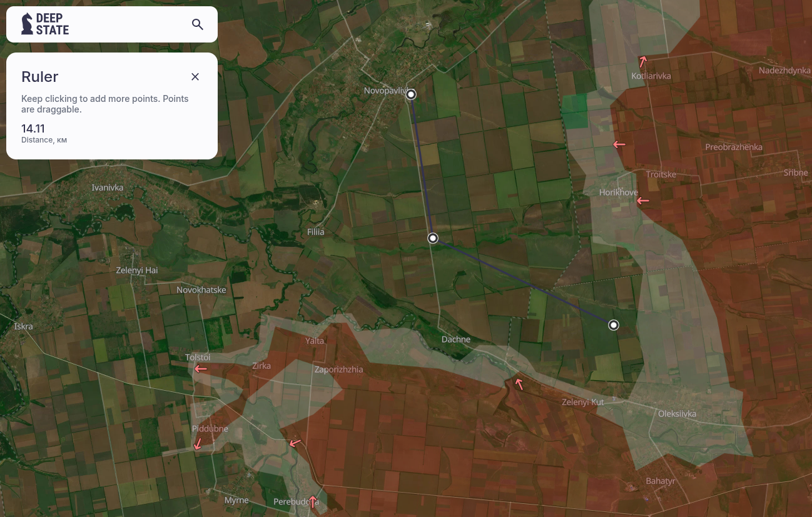Screen dimensions: 812x517
Task: Open the search magnifier icon
Action: (198, 24)
